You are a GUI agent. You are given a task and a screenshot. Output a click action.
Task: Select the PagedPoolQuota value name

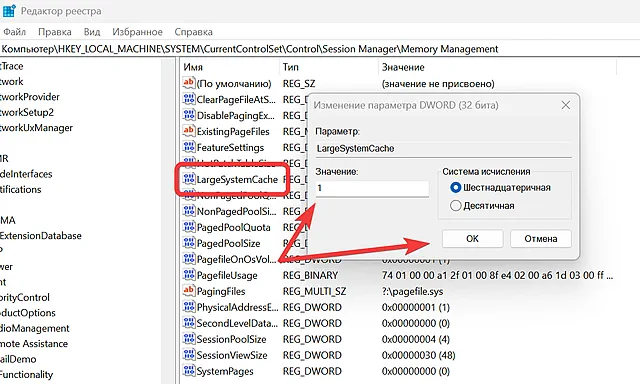click(x=233, y=227)
